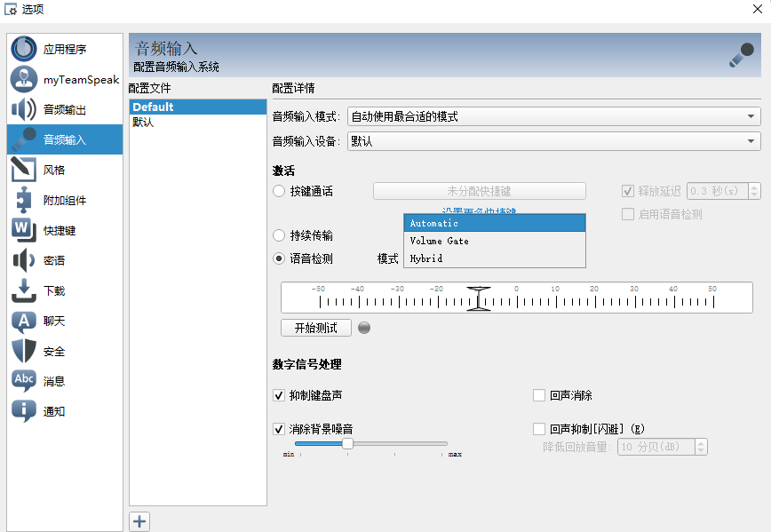Open 音频输出 speaker icon
This screenshot has width=771, height=532.
[x=24, y=110]
